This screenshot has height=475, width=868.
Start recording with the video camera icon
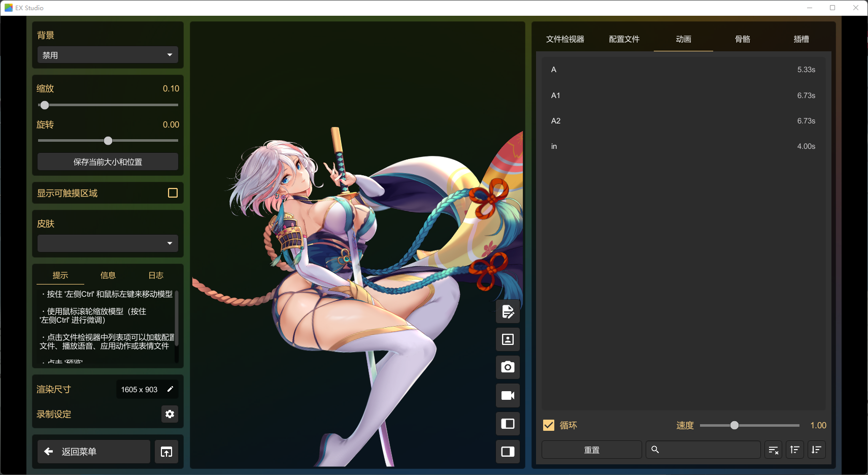pyautogui.click(x=508, y=395)
